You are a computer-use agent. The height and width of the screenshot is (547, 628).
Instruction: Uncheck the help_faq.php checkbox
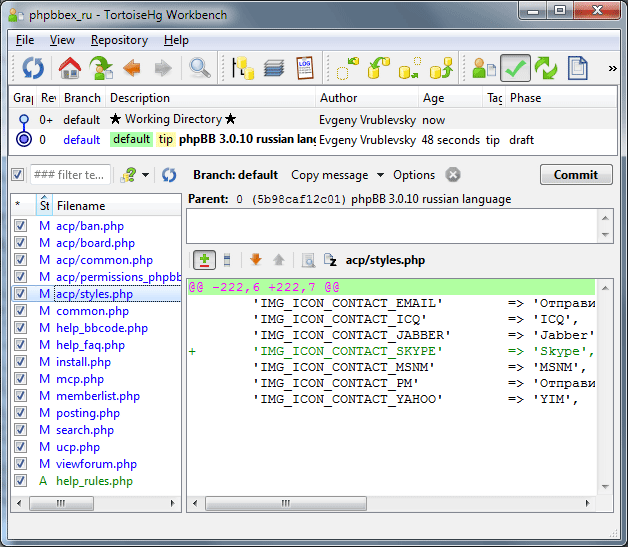[x=20, y=345]
